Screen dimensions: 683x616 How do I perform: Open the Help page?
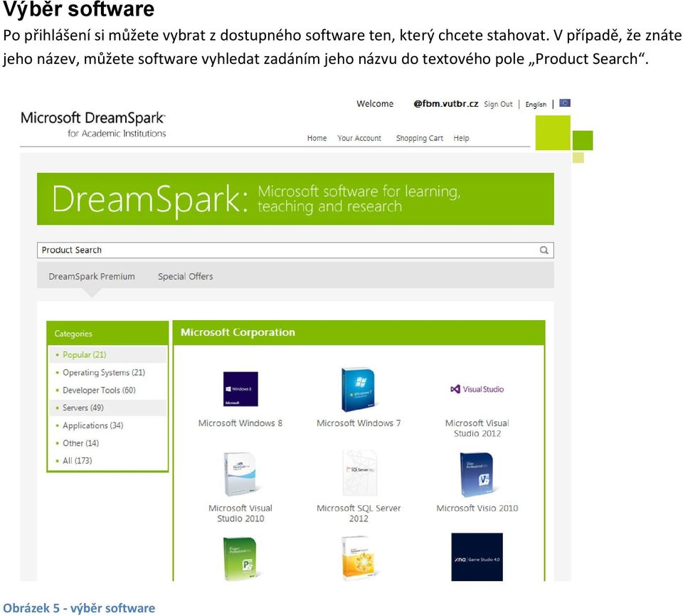coord(461,138)
